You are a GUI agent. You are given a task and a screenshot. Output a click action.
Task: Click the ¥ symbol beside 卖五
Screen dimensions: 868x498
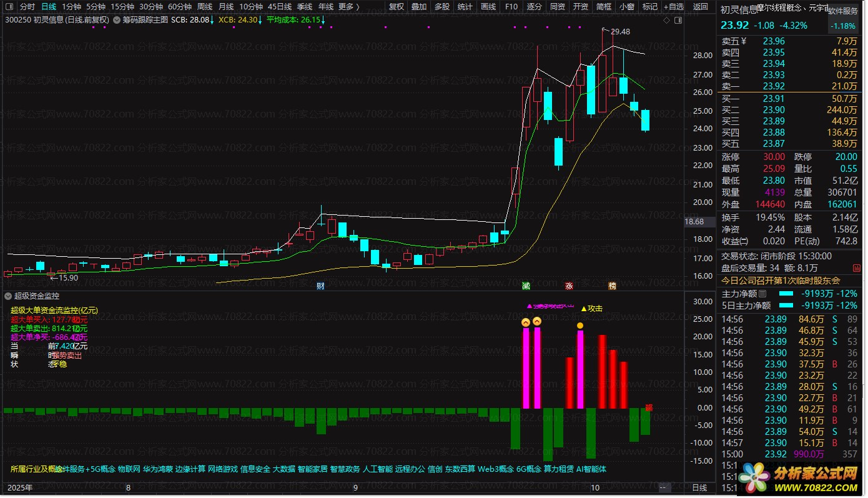coord(743,41)
